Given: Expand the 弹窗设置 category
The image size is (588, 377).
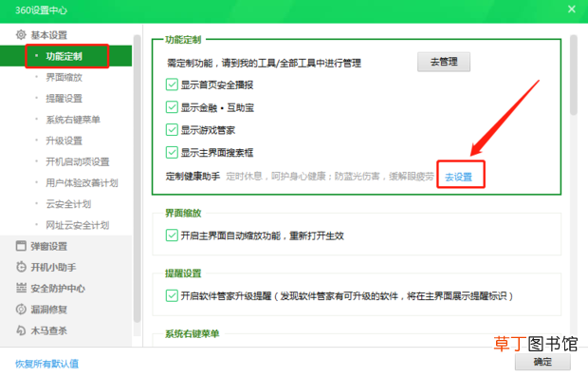Looking at the screenshot, I should 48,246.
